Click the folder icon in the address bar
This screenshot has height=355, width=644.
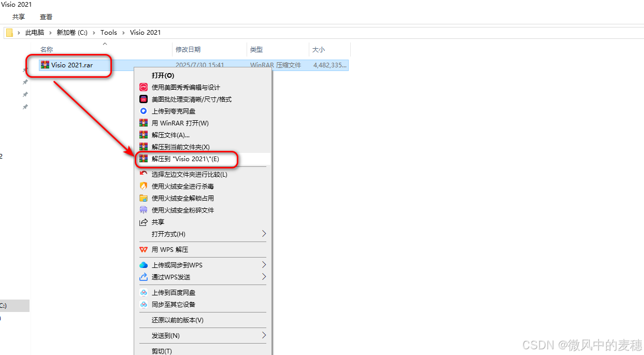coord(9,32)
